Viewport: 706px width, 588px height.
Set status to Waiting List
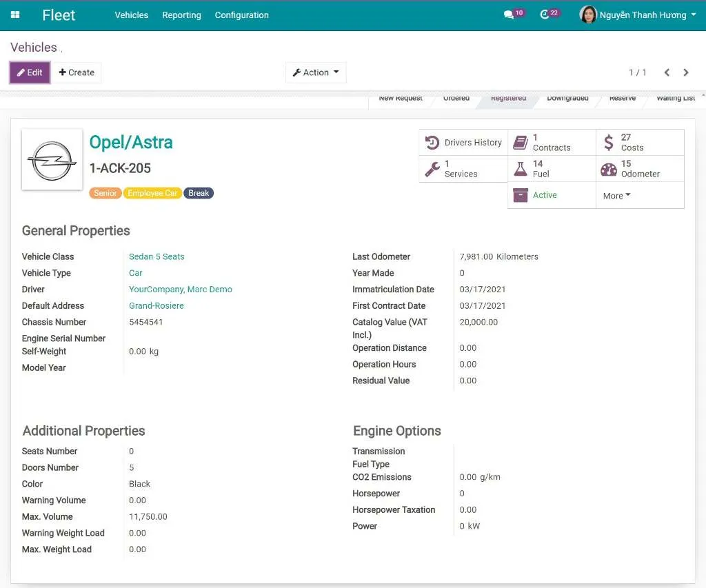676,98
